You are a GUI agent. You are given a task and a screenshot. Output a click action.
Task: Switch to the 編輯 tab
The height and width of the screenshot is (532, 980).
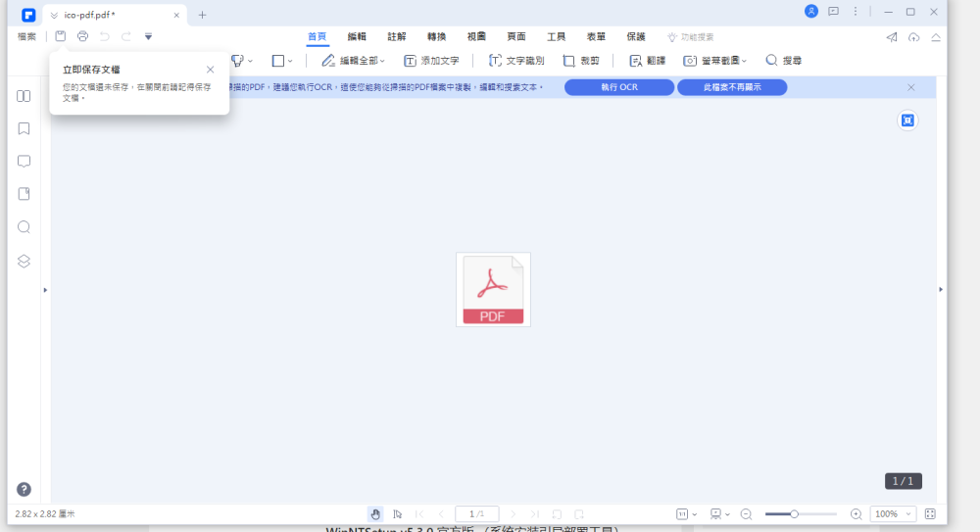[357, 37]
